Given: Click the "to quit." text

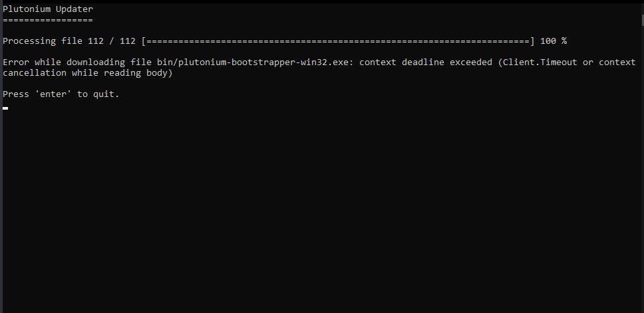Looking at the screenshot, I should (98, 94).
